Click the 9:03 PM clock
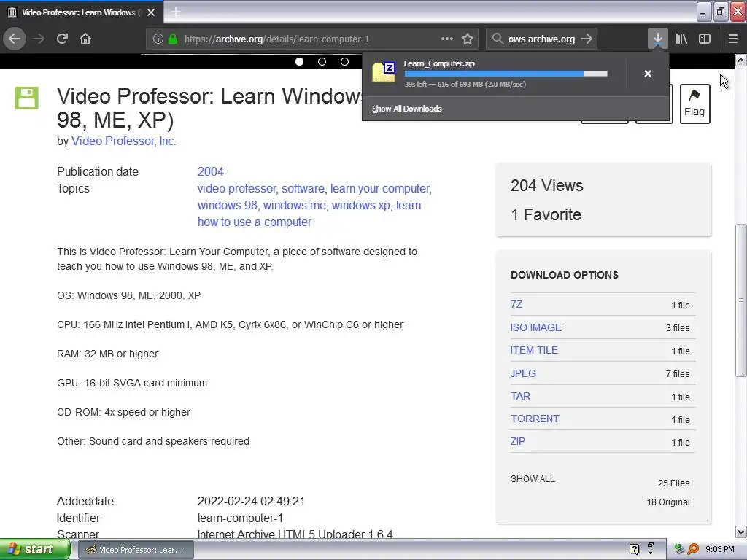Viewport: 747px width, 560px height. pos(720,550)
